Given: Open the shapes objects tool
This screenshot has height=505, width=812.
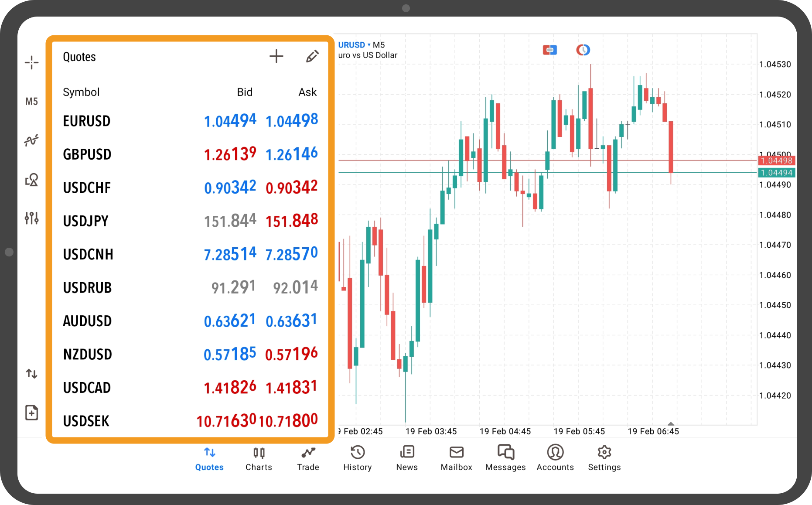Looking at the screenshot, I should pos(31,180).
